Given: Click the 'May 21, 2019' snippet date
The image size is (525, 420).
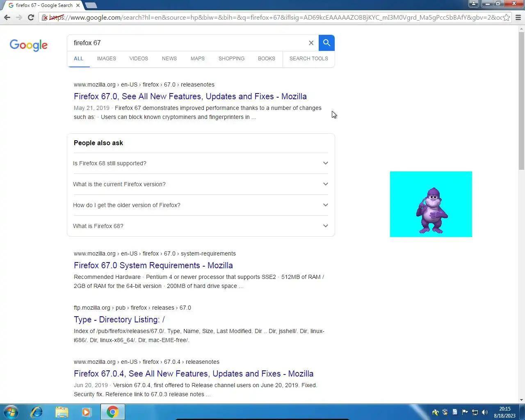Looking at the screenshot, I should click(91, 108).
